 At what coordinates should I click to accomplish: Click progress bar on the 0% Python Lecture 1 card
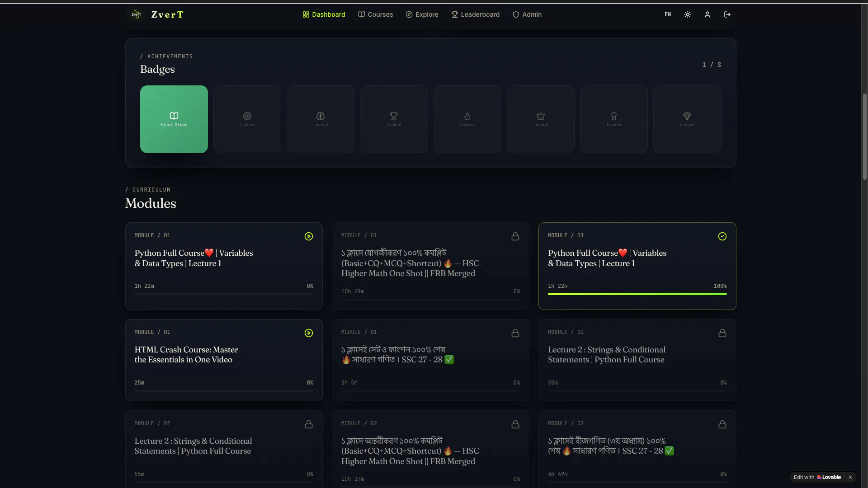(x=224, y=294)
